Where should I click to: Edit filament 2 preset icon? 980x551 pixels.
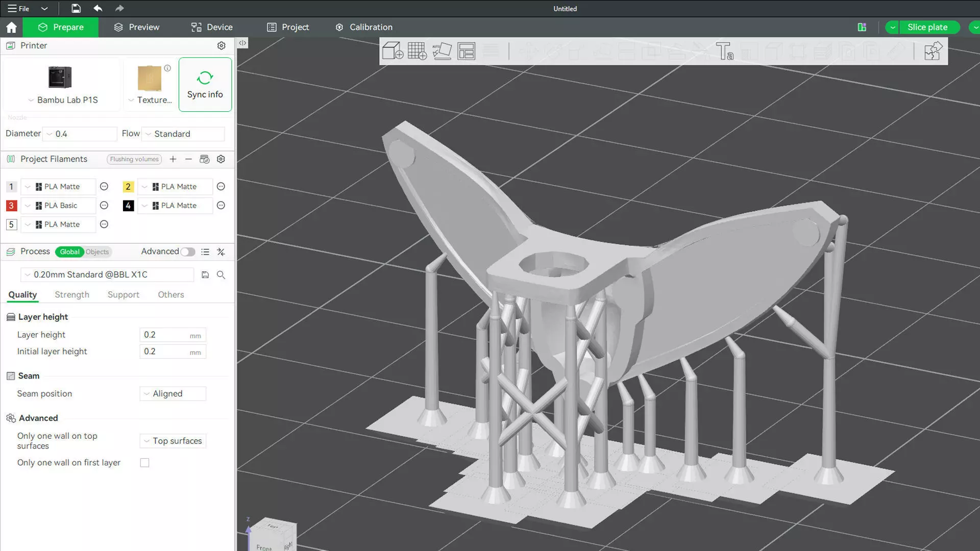[x=221, y=187]
